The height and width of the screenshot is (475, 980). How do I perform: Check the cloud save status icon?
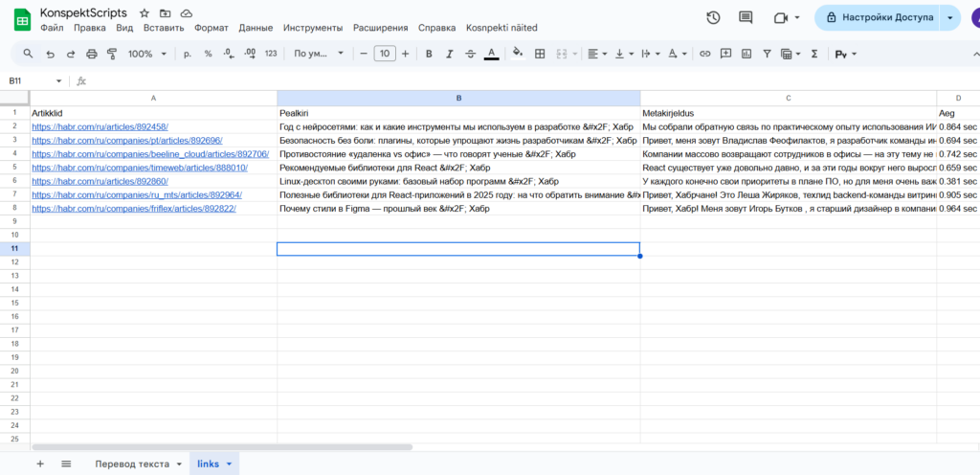[186, 13]
